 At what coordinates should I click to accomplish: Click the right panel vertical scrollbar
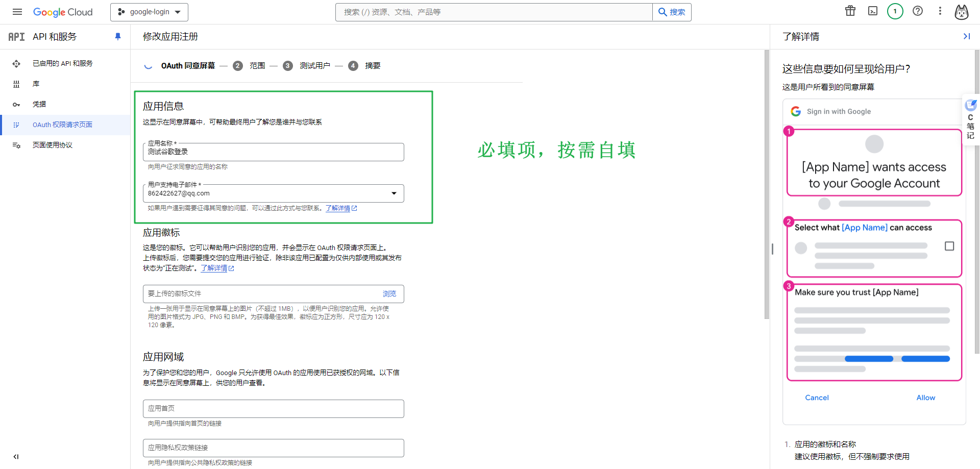977,202
